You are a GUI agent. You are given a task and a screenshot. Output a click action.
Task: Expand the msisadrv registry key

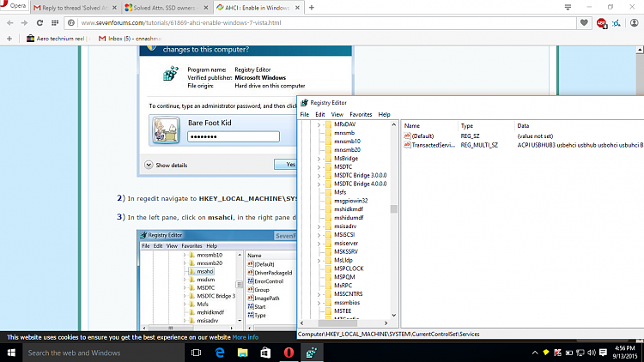[x=319, y=226]
